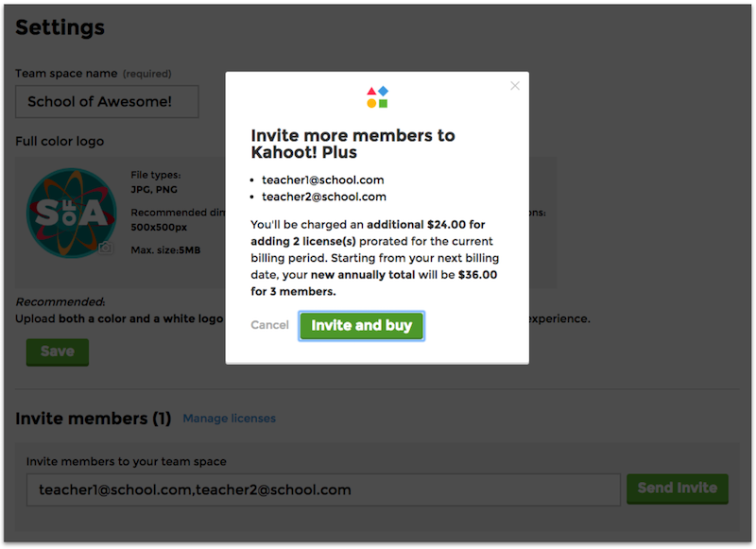Image resolution: width=756 pixels, height=549 pixels.
Task: Click the '$36.00' annual total text
Action: 477,275
